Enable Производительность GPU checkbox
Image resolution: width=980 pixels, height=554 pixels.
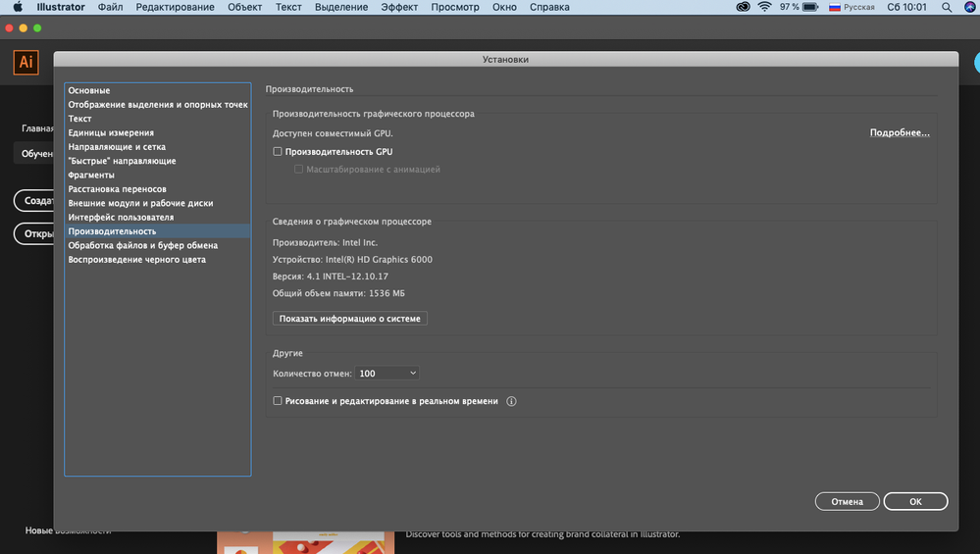[278, 152]
